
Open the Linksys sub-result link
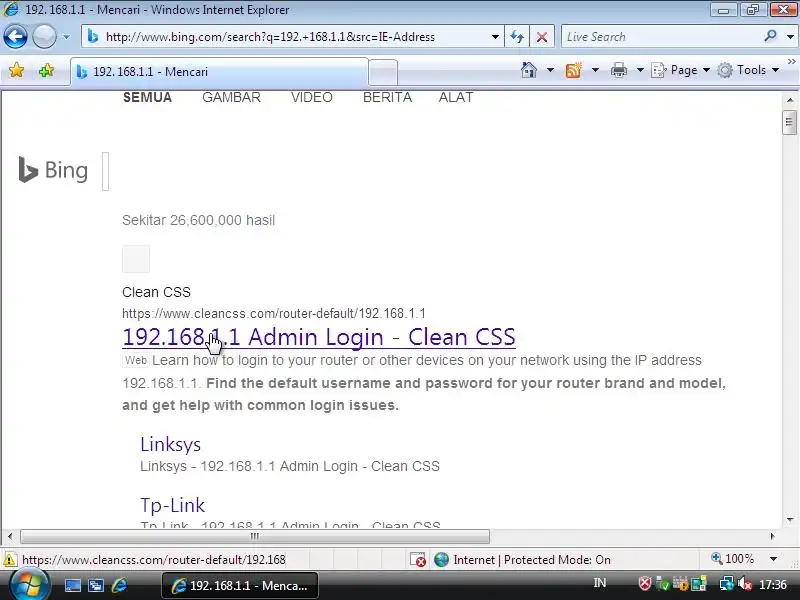pyautogui.click(x=170, y=444)
